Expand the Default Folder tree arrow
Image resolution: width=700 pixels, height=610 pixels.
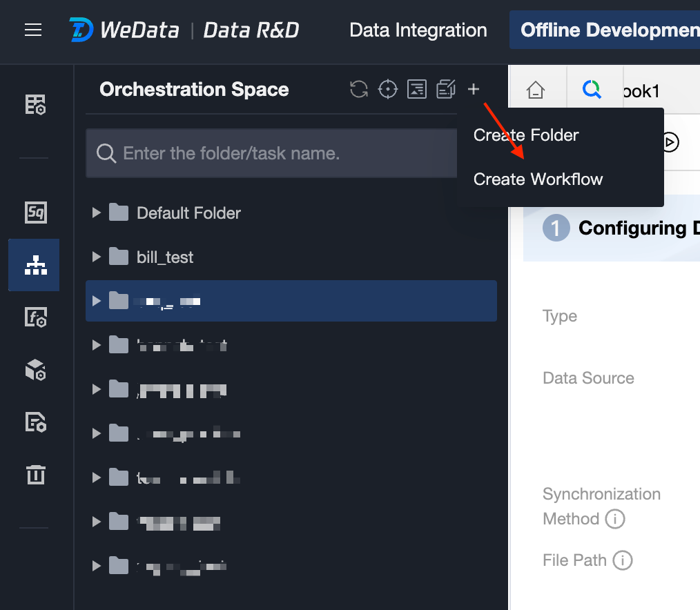(97, 213)
